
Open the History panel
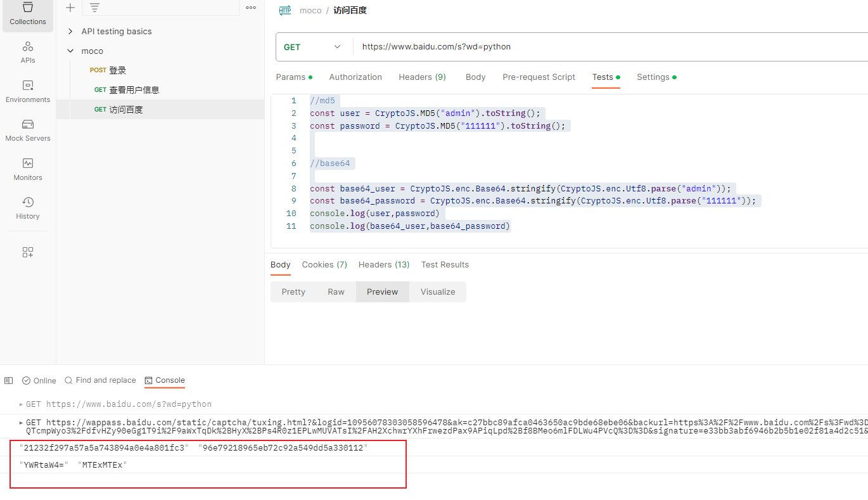coord(27,208)
